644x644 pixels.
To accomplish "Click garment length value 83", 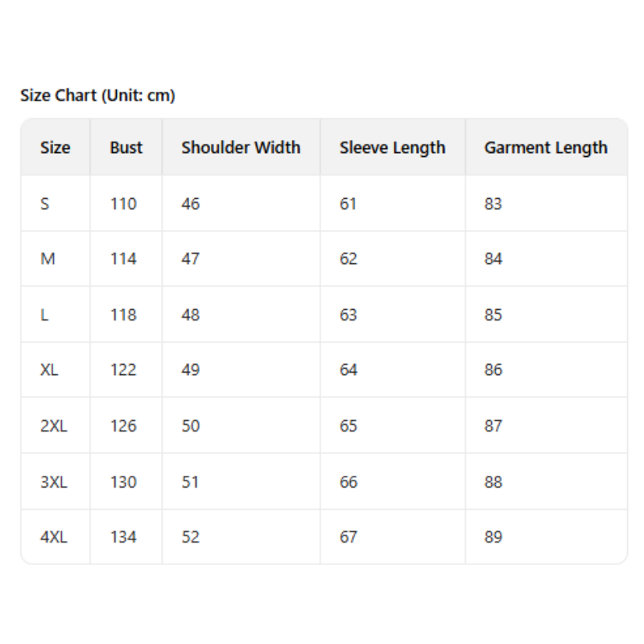I will pyautogui.click(x=493, y=204).
